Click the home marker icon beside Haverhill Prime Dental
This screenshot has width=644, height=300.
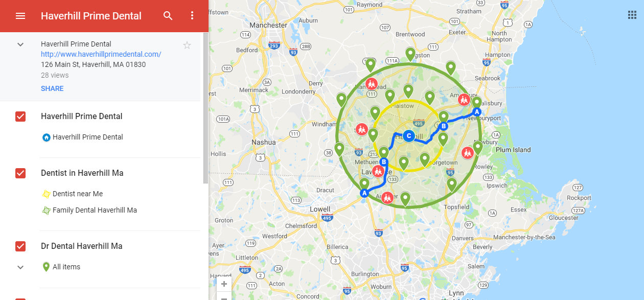[46, 137]
